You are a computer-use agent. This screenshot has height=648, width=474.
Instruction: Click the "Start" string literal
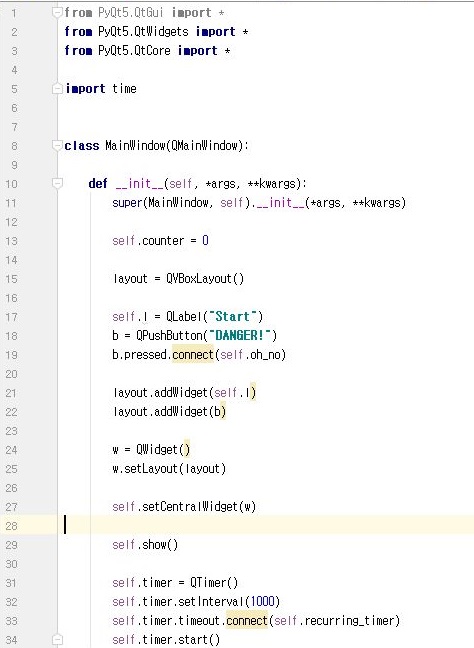233,317
